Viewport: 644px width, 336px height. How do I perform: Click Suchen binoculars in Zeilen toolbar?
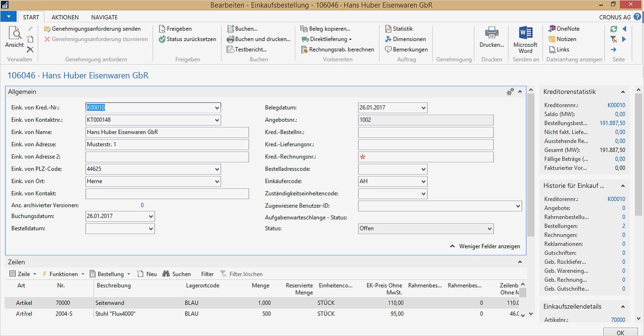pos(166,274)
